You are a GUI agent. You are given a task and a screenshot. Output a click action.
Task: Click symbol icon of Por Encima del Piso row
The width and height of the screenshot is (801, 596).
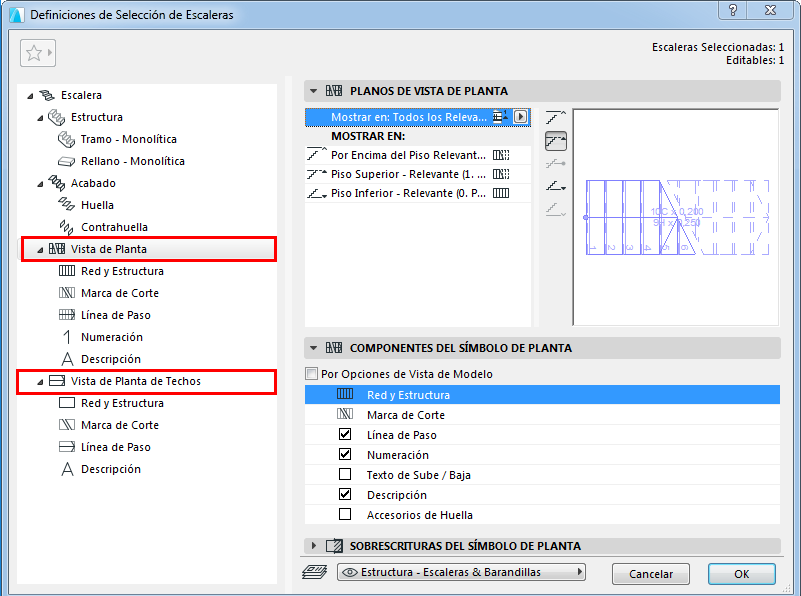coord(501,155)
